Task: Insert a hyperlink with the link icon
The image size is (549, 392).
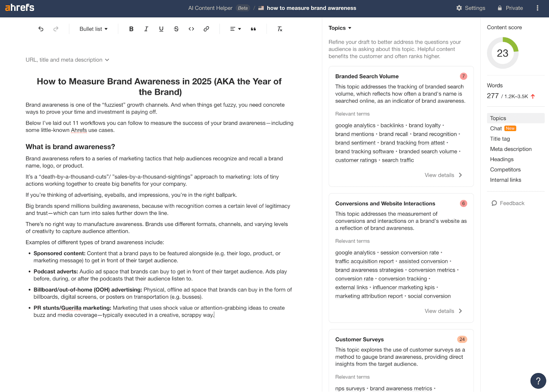Action: (x=206, y=29)
